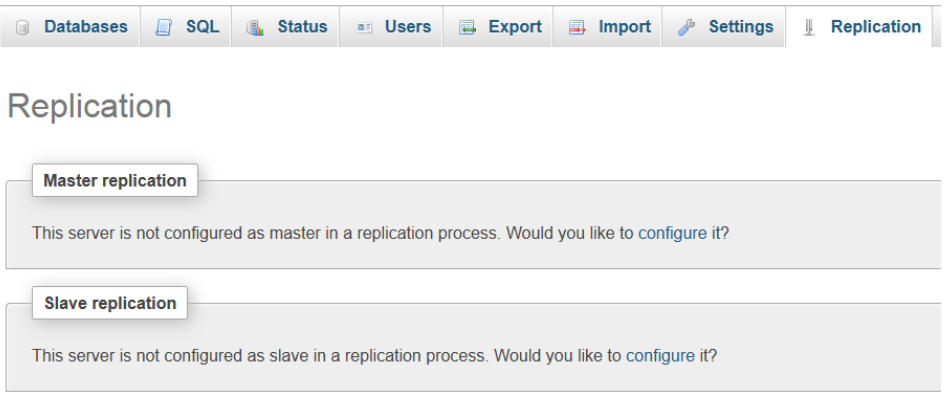Screen dimensions: 945x394
Task: Follow the configure link for master replication
Action: [x=673, y=233]
